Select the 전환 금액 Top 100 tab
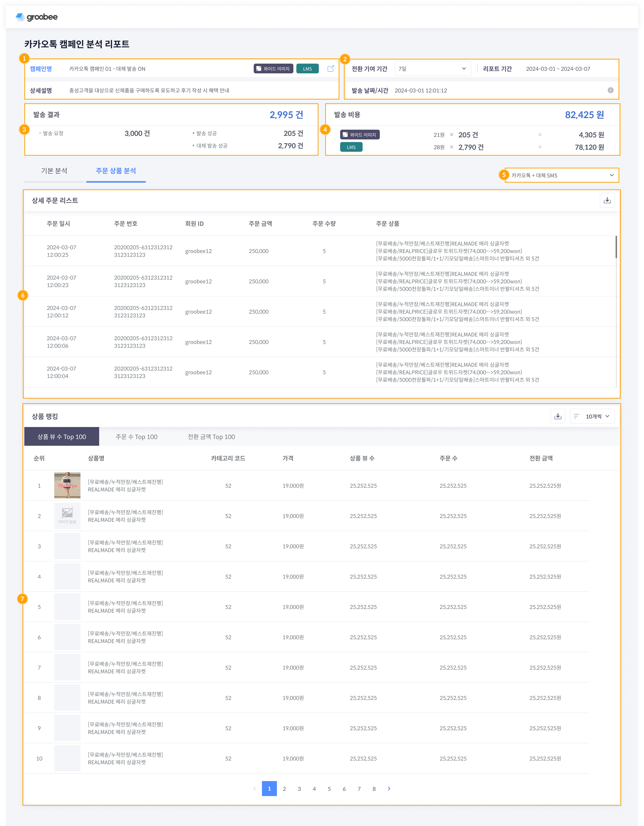 pyautogui.click(x=211, y=436)
